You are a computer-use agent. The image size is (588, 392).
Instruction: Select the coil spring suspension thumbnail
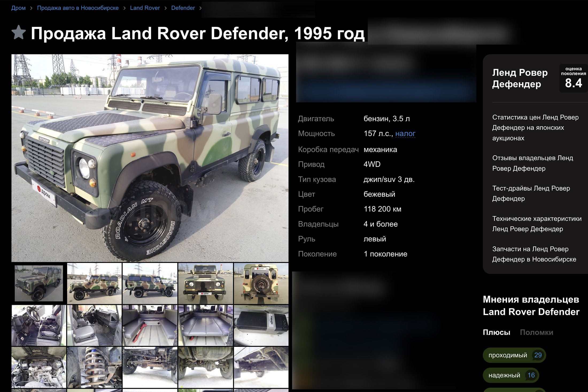pos(94,367)
